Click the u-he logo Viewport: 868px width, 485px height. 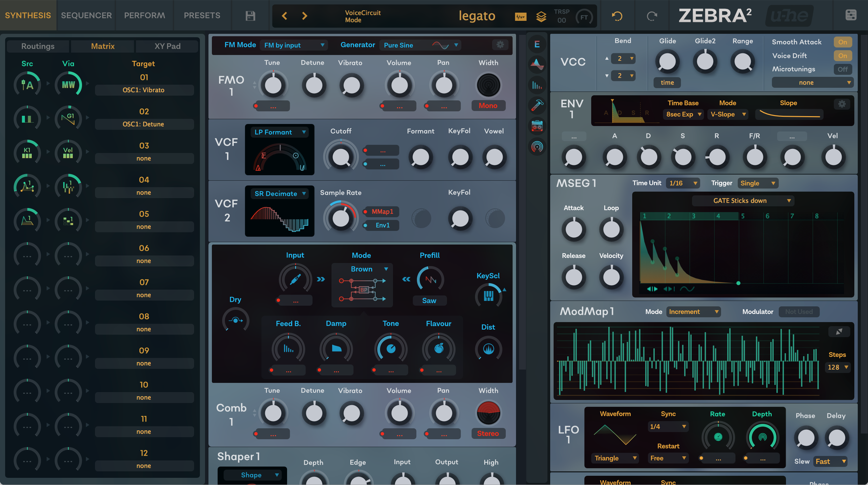pyautogui.click(x=789, y=16)
